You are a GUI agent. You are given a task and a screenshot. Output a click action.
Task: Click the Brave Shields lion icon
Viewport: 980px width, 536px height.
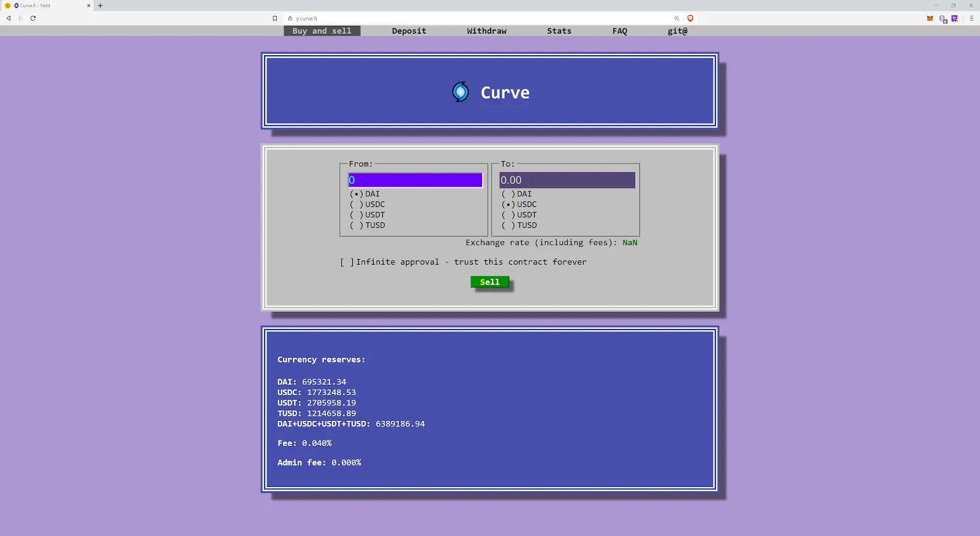point(690,18)
